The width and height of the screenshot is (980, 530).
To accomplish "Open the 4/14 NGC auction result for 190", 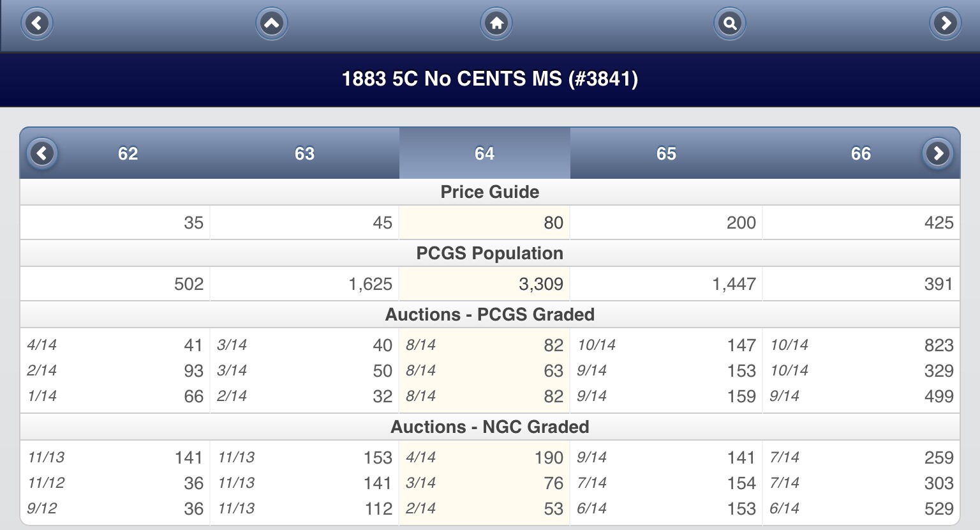I will coord(484,457).
